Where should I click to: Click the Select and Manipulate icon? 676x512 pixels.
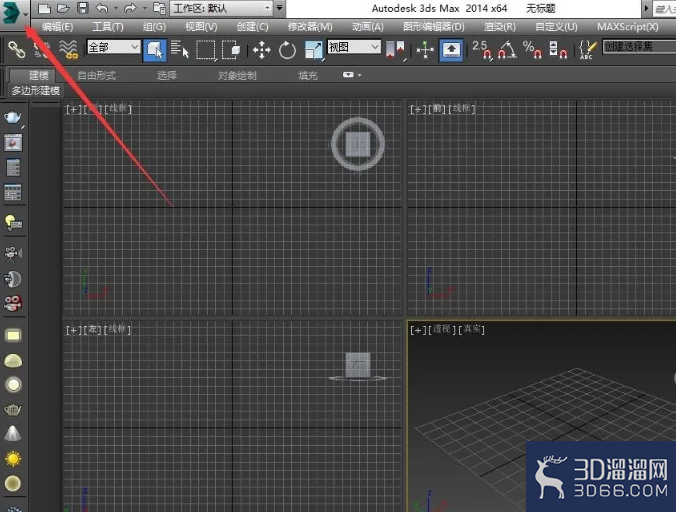[425, 50]
